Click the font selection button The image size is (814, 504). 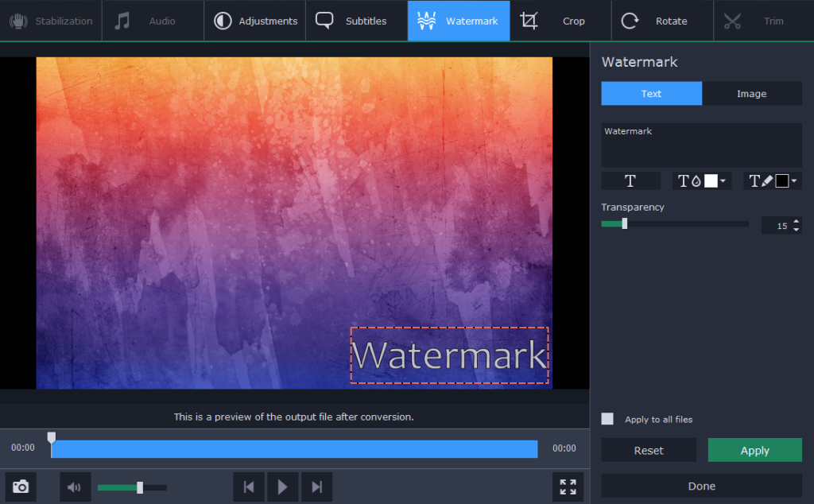coord(630,180)
